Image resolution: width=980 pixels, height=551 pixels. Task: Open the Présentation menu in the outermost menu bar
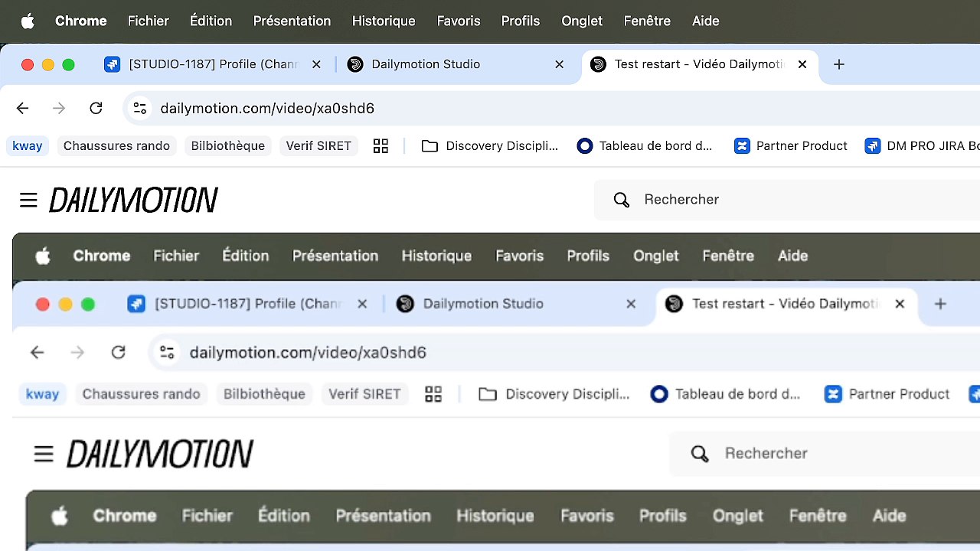pyautogui.click(x=292, y=21)
